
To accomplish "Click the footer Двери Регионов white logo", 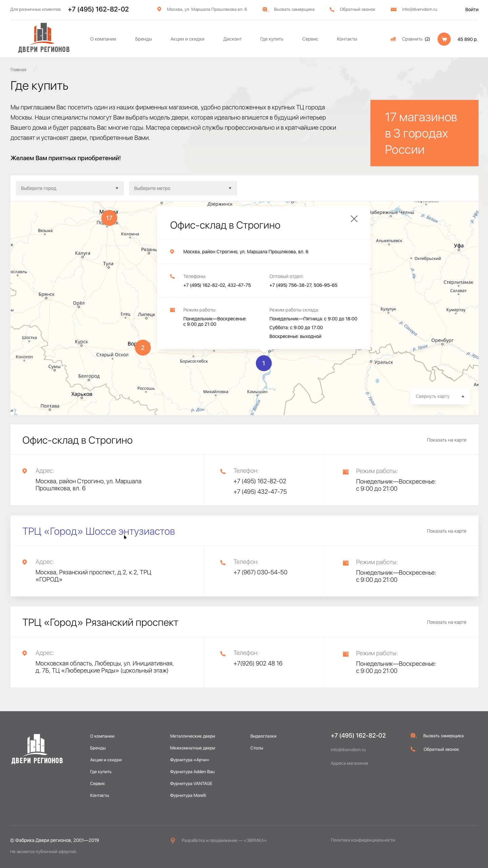I will click(37, 749).
